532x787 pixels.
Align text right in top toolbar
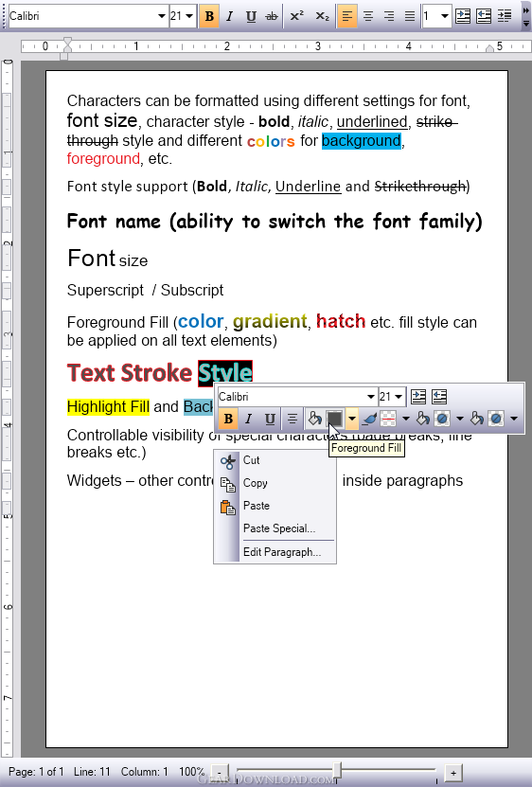coord(389,16)
